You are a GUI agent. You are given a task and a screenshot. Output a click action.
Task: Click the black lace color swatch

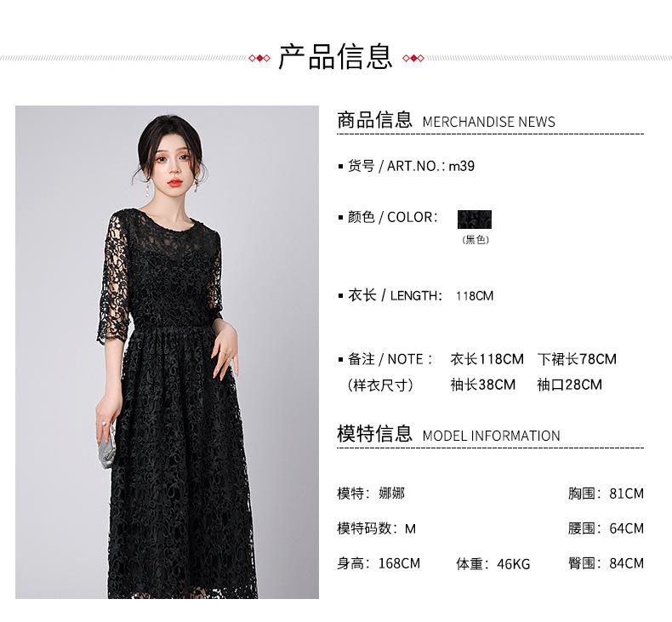[475, 220]
